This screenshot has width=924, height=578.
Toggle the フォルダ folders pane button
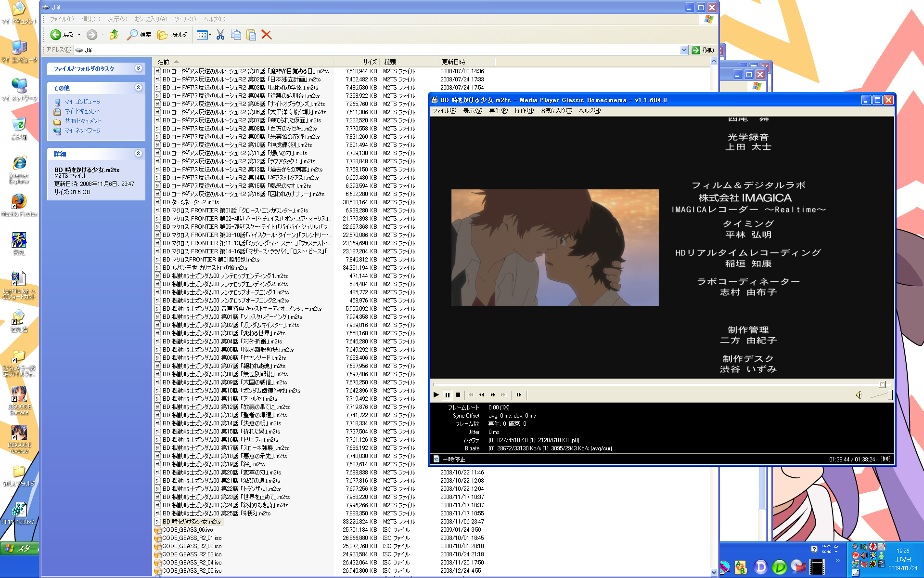click(172, 35)
